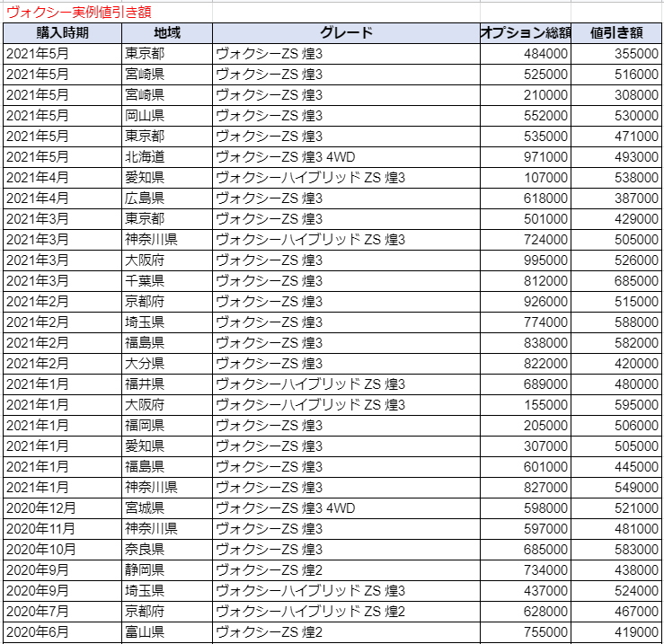Click the region cell 宮城県
The image size is (664, 644).
click(x=167, y=508)
